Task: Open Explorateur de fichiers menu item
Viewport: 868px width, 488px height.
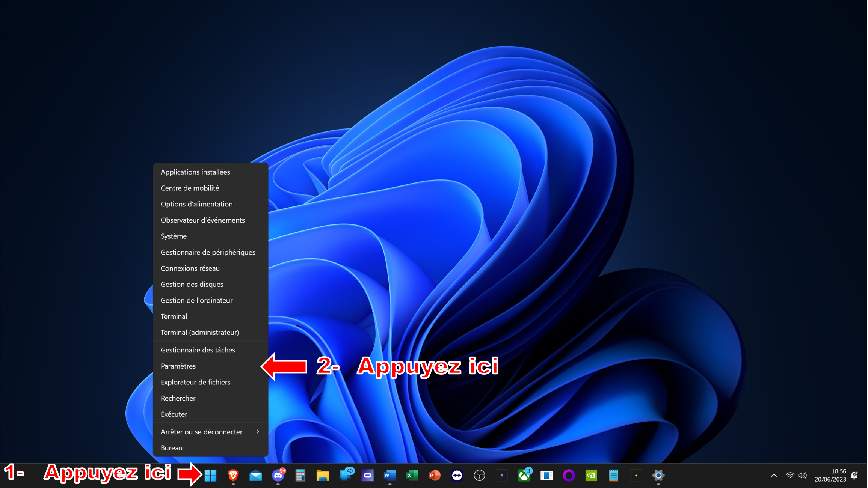Action: coord(211,382)
